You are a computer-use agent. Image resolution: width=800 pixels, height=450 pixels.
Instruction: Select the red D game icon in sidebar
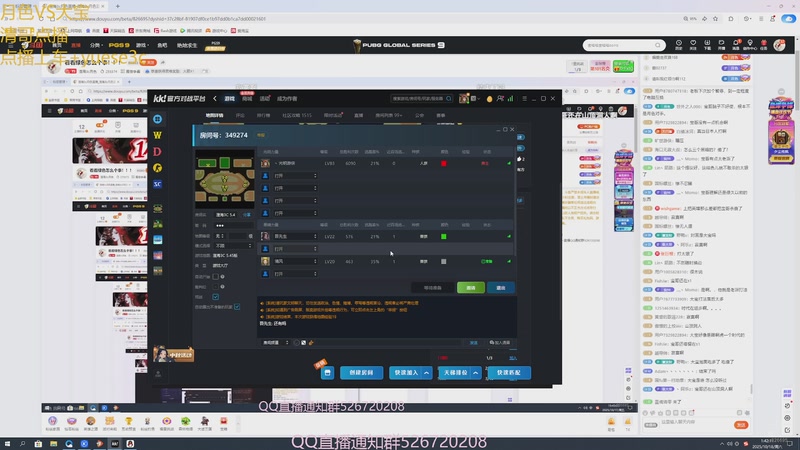(158, 152)
